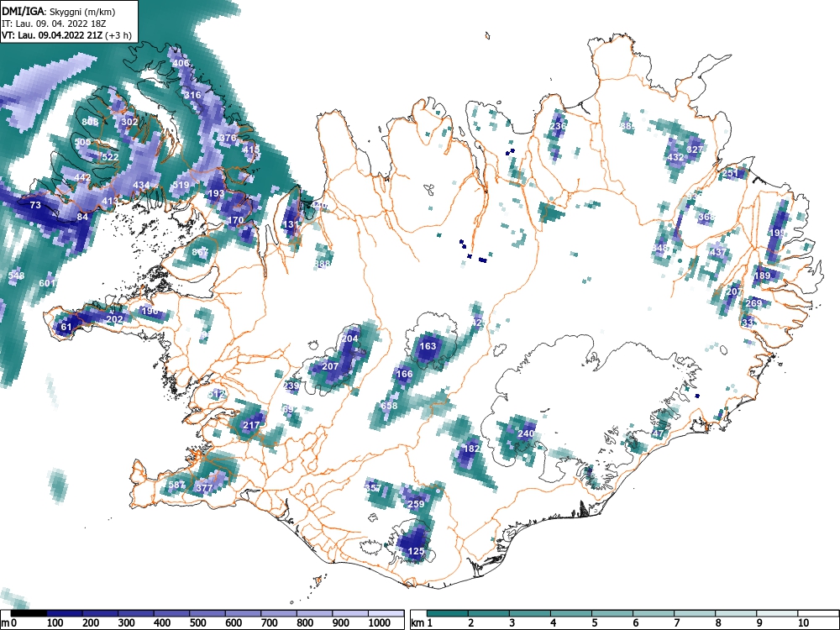Click the map value '658'
This screenshot has width=840, height=630.
[x=389, y=406]
